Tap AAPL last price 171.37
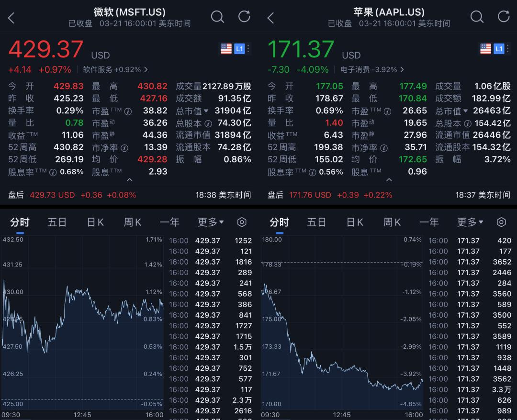 coord(301,49)
